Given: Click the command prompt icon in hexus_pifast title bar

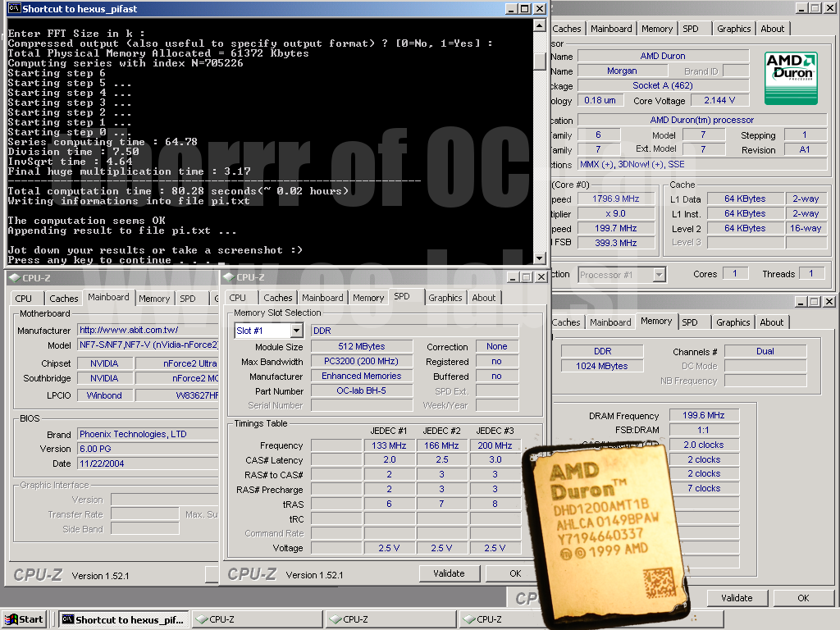Looking at the screenshot, I should (15, 8).
